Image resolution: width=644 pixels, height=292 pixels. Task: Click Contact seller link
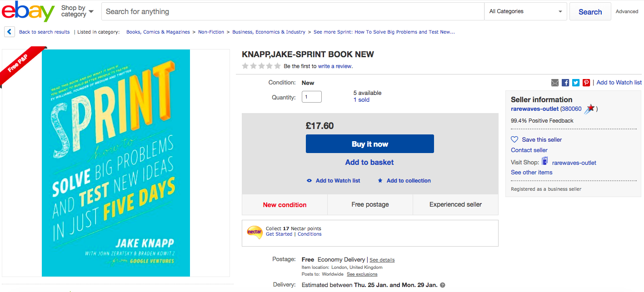pyautogui.click(x=529, y=150)
